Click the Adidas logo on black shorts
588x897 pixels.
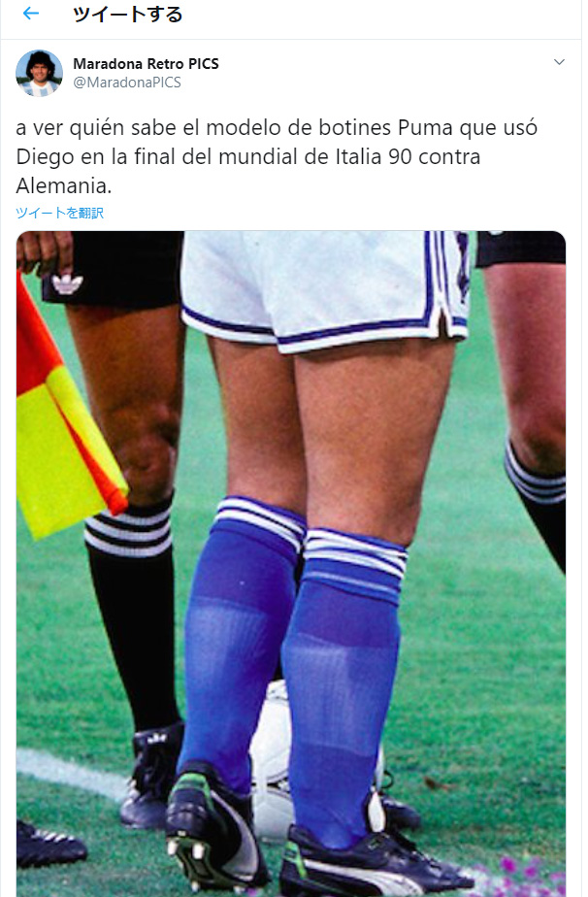tap(68, 283)
